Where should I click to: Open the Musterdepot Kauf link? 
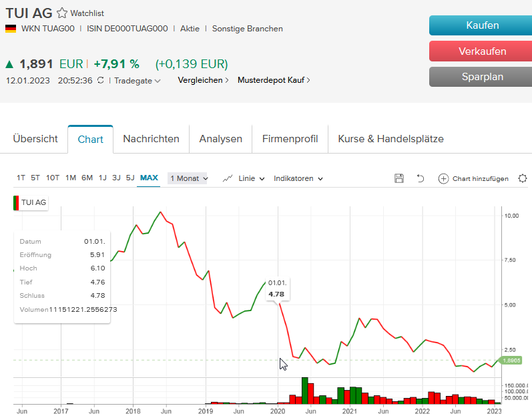pos(274,80)
